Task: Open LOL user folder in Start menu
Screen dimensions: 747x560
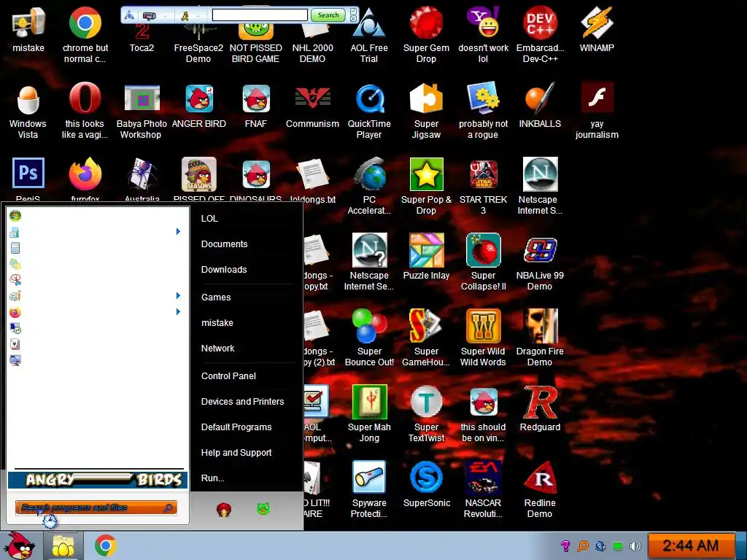Action: point(209,219)
